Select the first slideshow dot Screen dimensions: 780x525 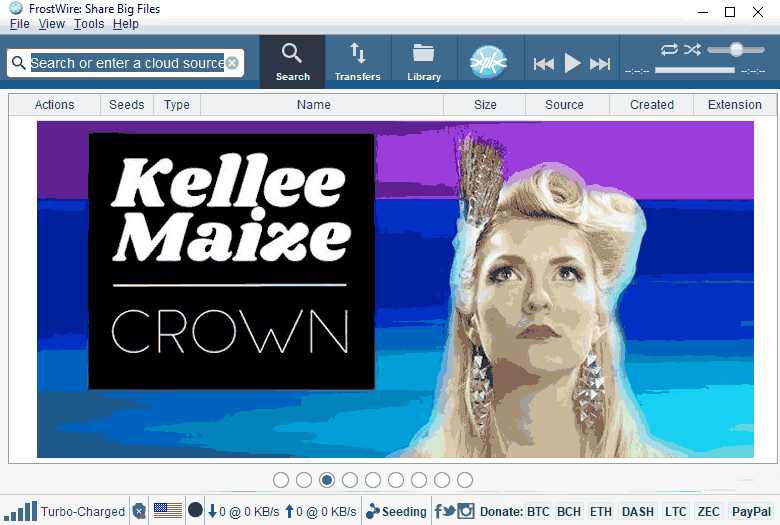(x=281, y=480)
